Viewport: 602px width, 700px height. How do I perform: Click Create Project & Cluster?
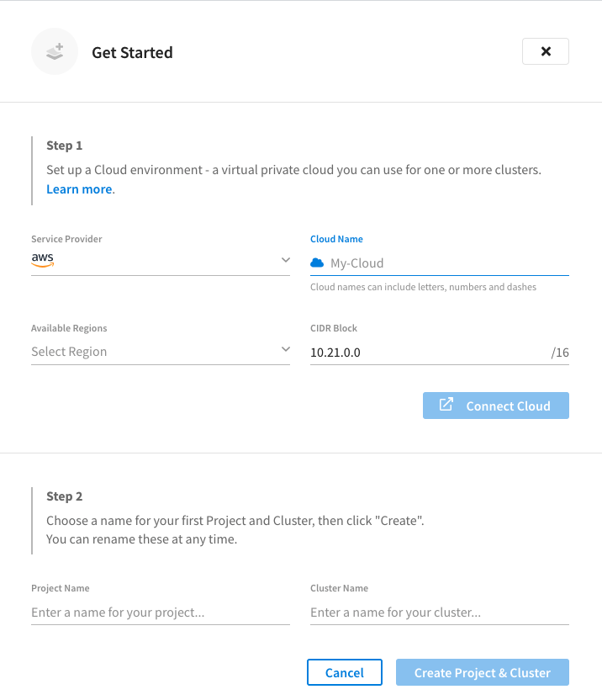click(482, 672)
